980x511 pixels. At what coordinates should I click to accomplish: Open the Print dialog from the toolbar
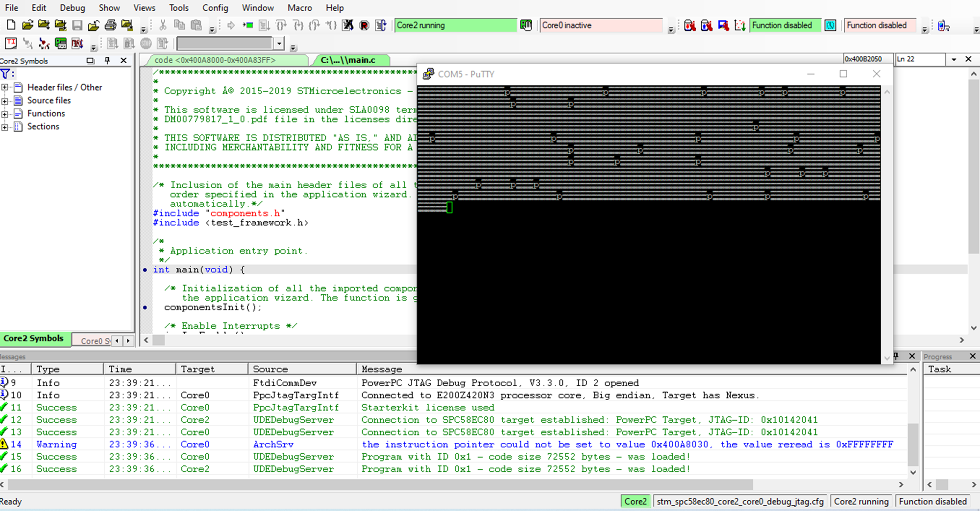[110, 25]
